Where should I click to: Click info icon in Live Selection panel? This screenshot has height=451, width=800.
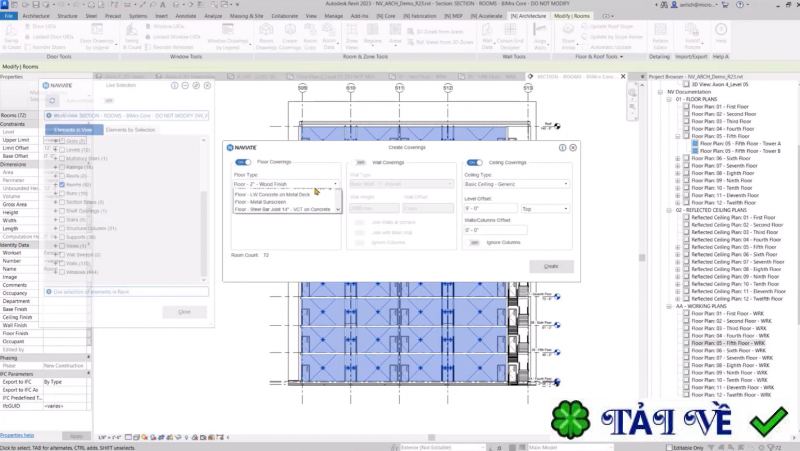(x=174, y=86)
